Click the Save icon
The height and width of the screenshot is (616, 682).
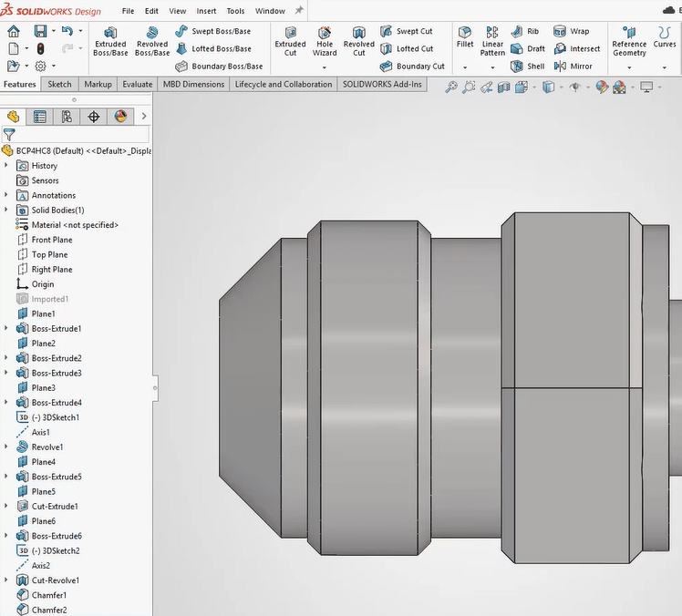click(40, 31)
